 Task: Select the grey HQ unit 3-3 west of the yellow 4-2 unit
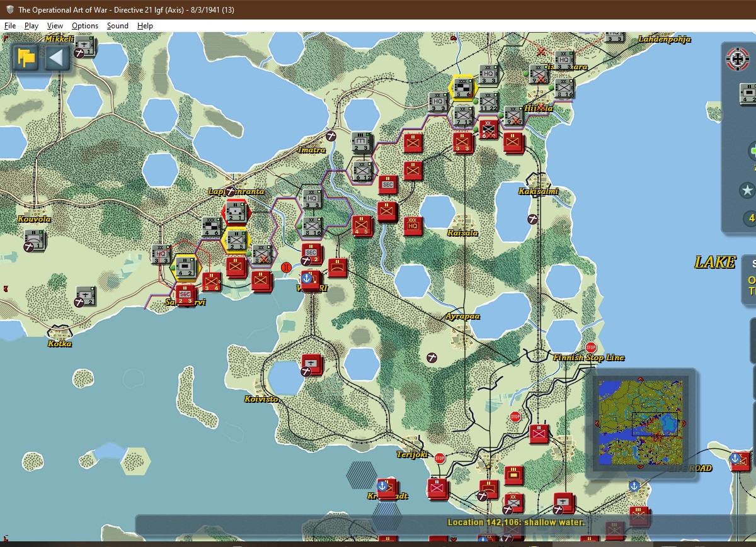coord(161,254)
